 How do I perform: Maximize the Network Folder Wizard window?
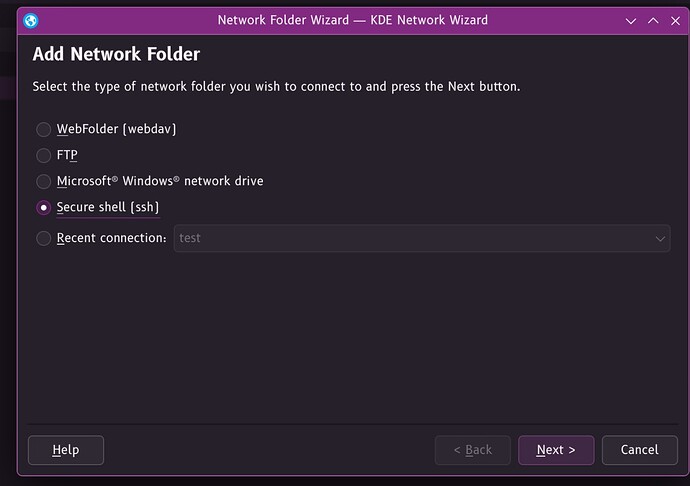pos(653,20)
